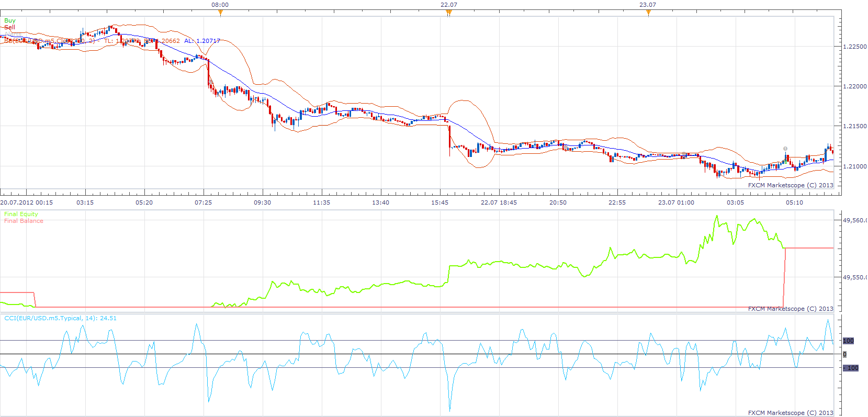Viewport: 868px width, 417px height.
Task: Click the 22.07 18:45 time axis label
Action: point(499,202)
